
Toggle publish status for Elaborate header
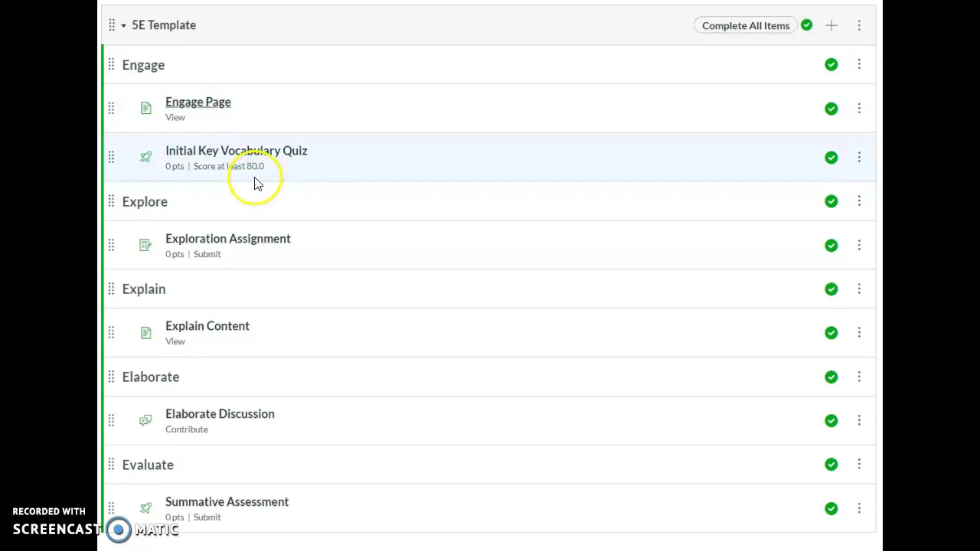tap(831, 377)
